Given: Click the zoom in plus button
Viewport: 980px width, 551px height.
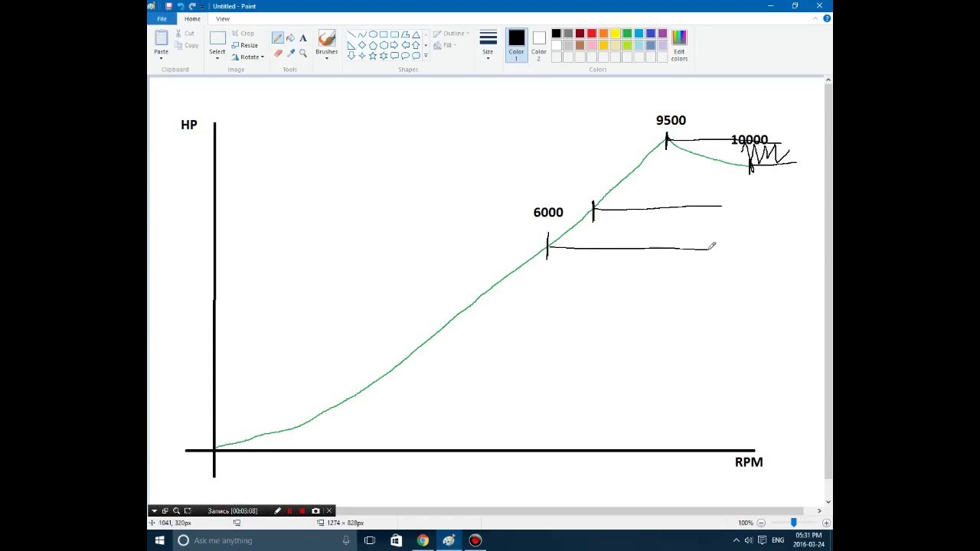Looking at the screenshot, I should 825,523.
